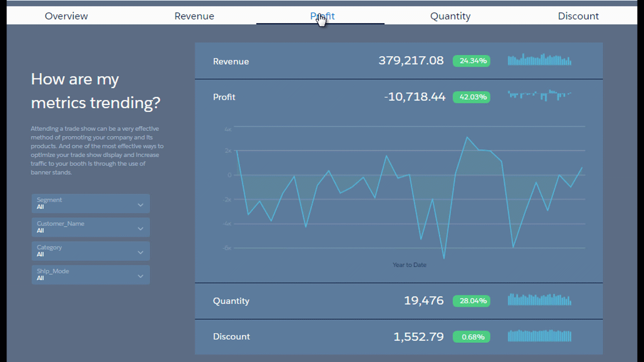644x362 pixels.
Task: Expand the Segment filter dropdown
Action: (91, 204)
